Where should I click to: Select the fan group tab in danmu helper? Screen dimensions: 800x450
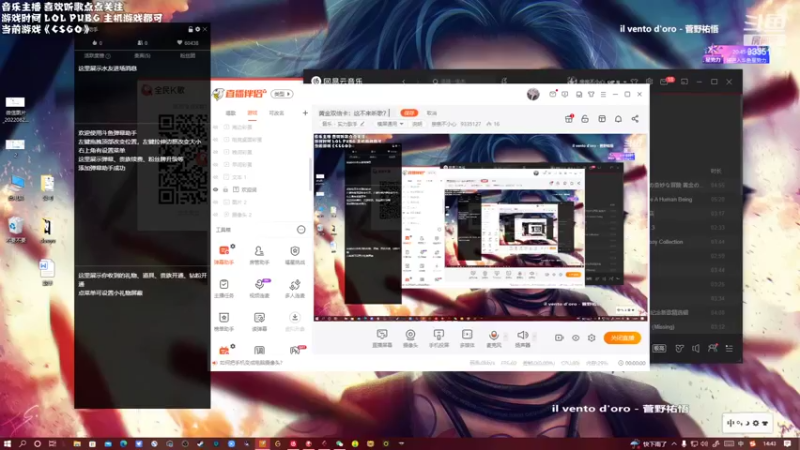pyautogui.click(x=187, y=56)
